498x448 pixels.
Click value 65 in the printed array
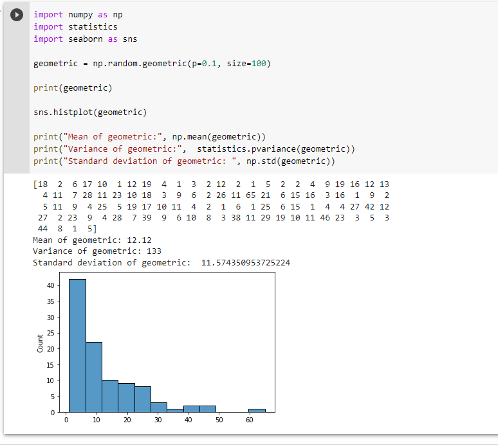(250, 195)
